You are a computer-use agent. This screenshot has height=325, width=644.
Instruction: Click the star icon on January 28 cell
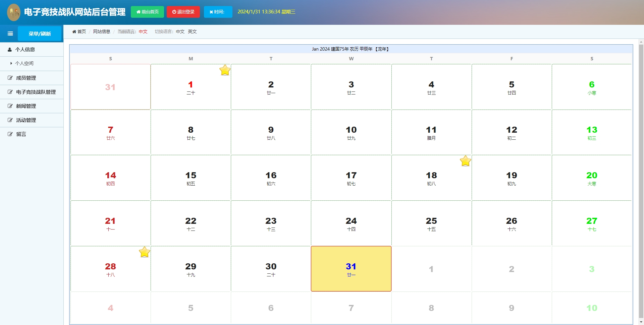tap(145, 252)
